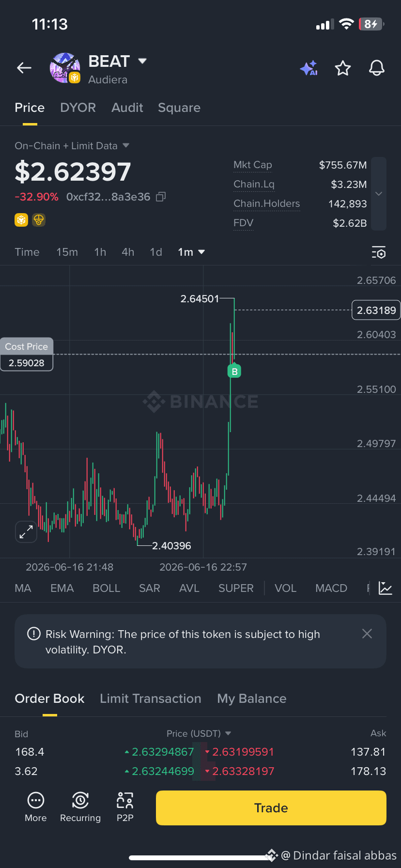Tap the Cost Price label

(27, 346)
